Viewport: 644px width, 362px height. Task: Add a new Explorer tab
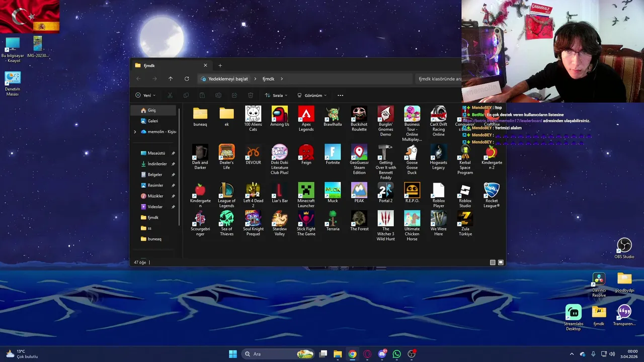[220, 65]
